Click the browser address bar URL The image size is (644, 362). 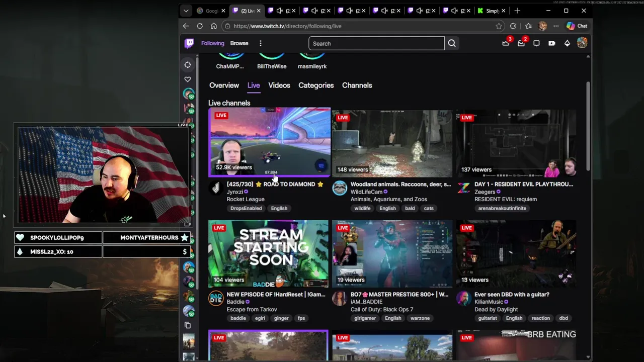click(287, 26)
